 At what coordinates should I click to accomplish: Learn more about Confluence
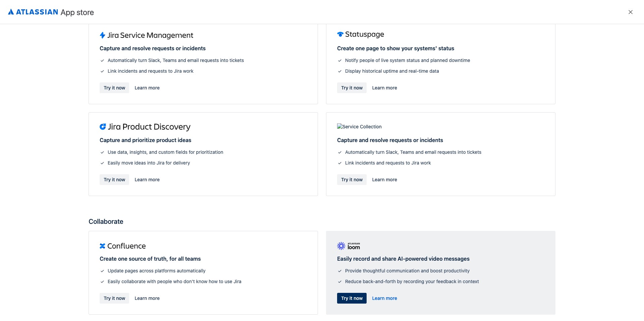(147, 298)
